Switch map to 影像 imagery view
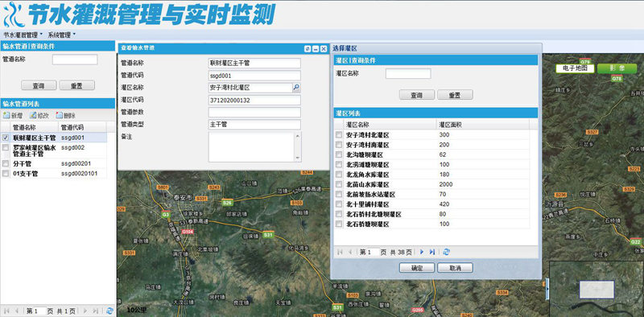644x317 pixels. [x=617, y=68]
